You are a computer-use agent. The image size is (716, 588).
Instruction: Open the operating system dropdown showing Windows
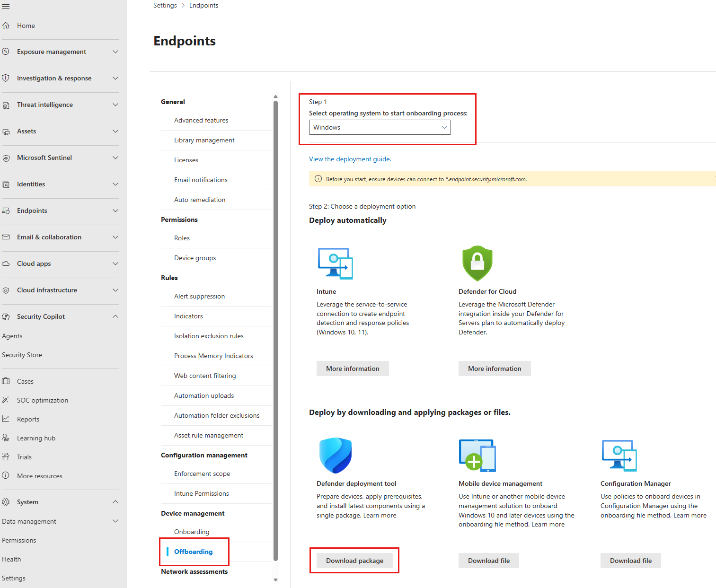[380, 127]
